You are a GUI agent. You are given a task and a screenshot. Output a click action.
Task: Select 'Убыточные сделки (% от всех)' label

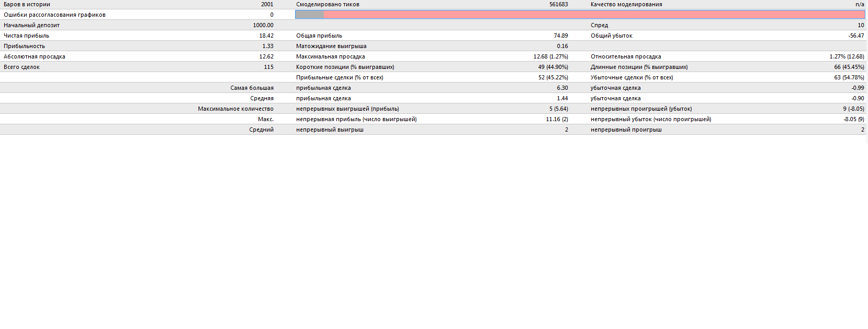[632, 77]
